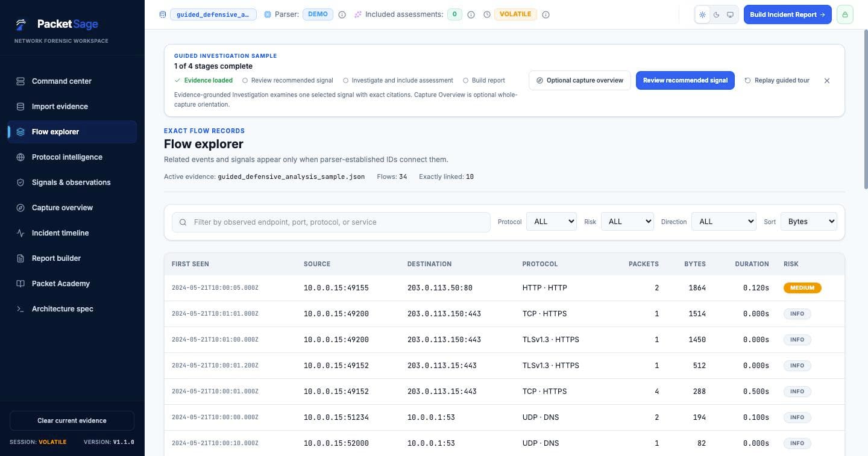Click Optional capture overview button
Screen dimensions: 868x456
[x=580, y=80]
